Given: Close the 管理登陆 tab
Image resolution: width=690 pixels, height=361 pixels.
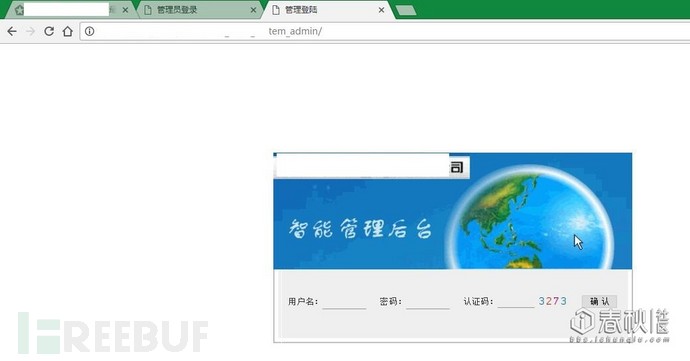Looking at the screenshot, I should 382,10.
